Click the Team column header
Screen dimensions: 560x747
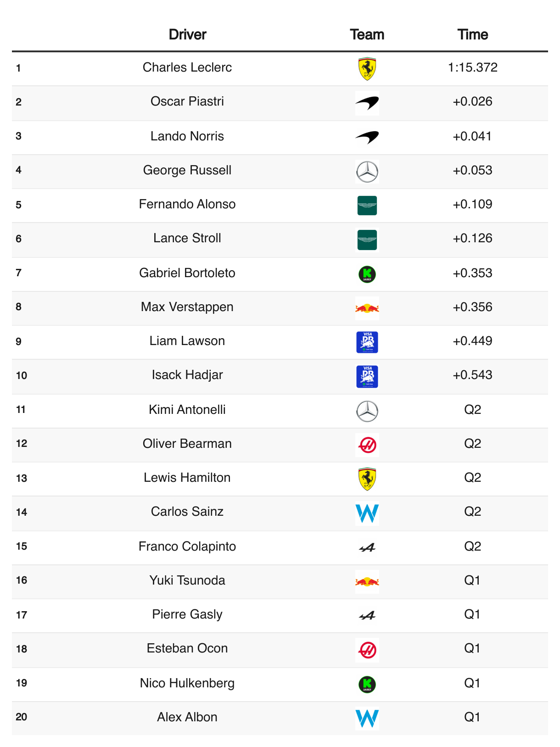[367, 34]
